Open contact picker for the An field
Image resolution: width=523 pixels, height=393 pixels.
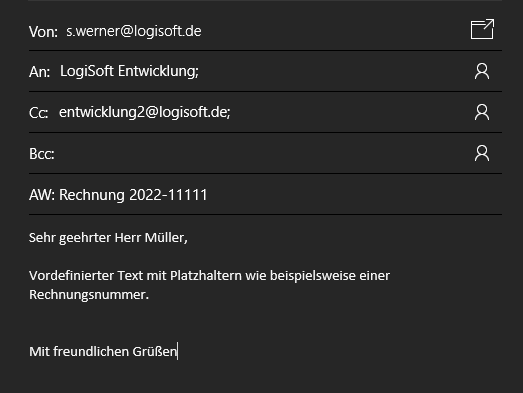[x=482, y=71]
